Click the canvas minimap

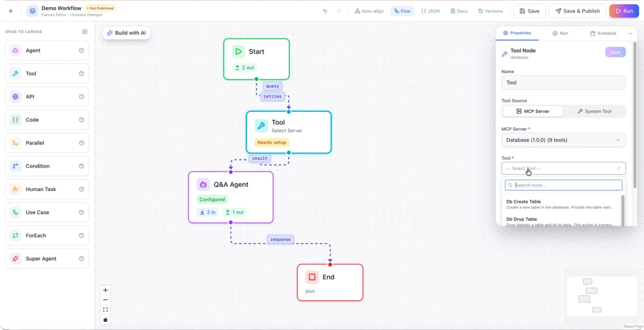point(602,296)
